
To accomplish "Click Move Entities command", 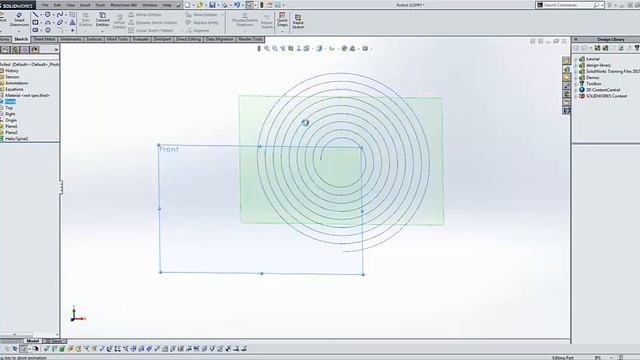I will click(202, 15).
